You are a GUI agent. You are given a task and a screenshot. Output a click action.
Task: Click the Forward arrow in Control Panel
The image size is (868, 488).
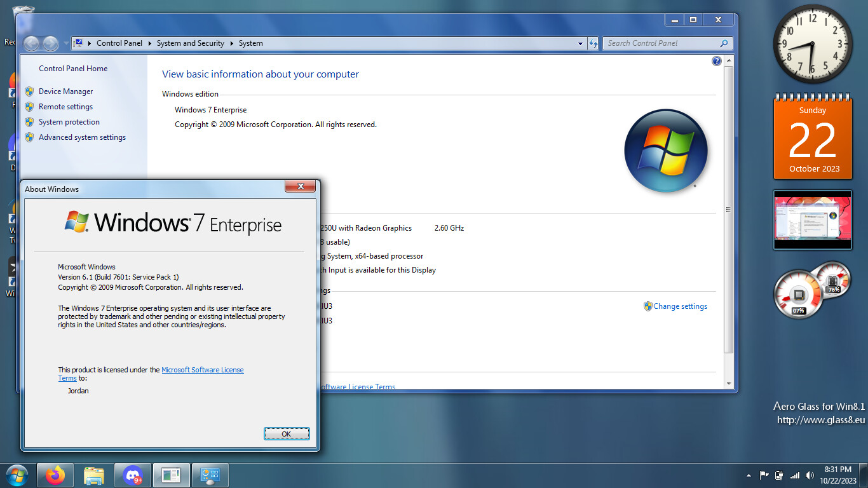pyautogui.click(x=50, y=43)
